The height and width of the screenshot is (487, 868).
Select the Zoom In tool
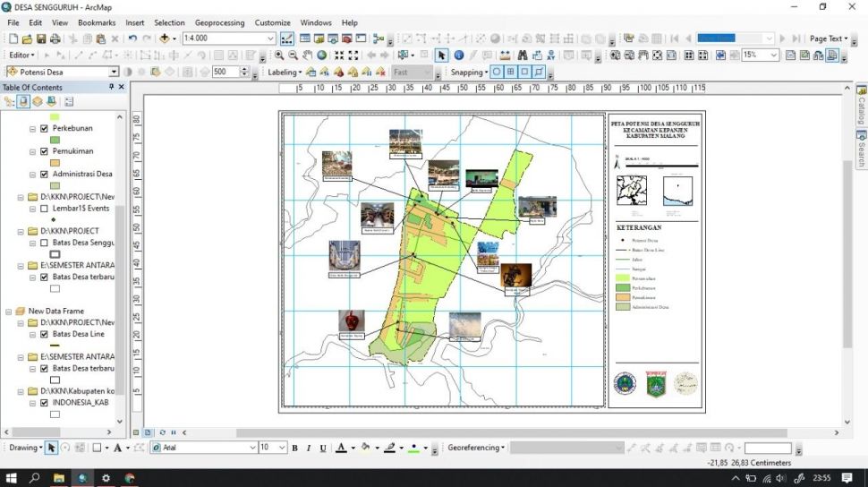point(279,56)
